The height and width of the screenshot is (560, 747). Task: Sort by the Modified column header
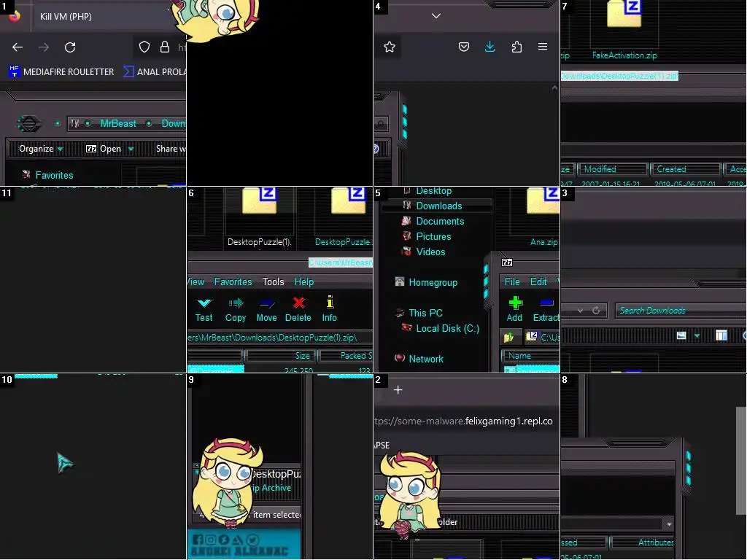[613, 169]
